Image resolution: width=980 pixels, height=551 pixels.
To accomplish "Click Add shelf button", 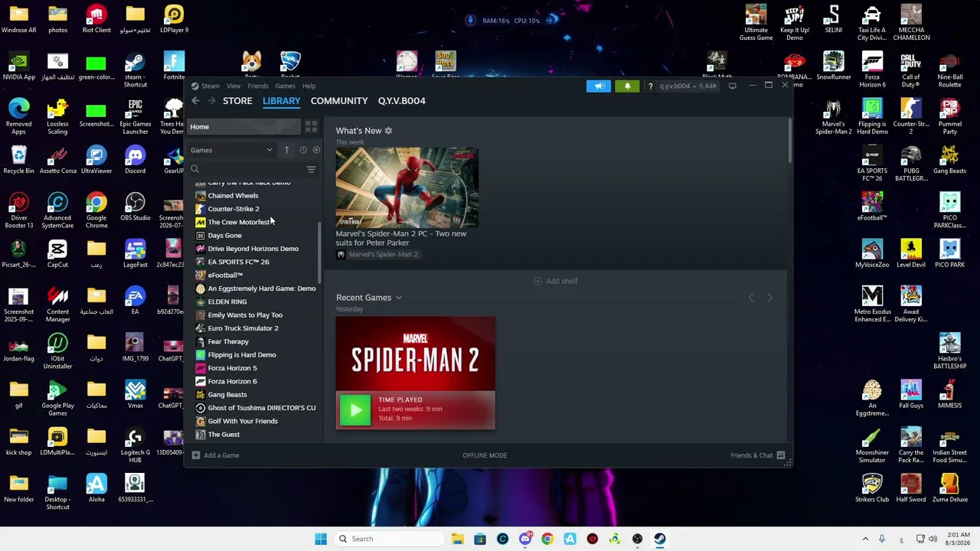I will [x=555, y=281].
